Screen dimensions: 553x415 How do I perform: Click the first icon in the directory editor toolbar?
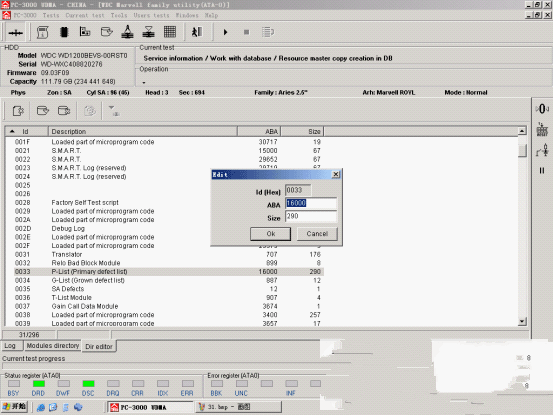point(18,111)
